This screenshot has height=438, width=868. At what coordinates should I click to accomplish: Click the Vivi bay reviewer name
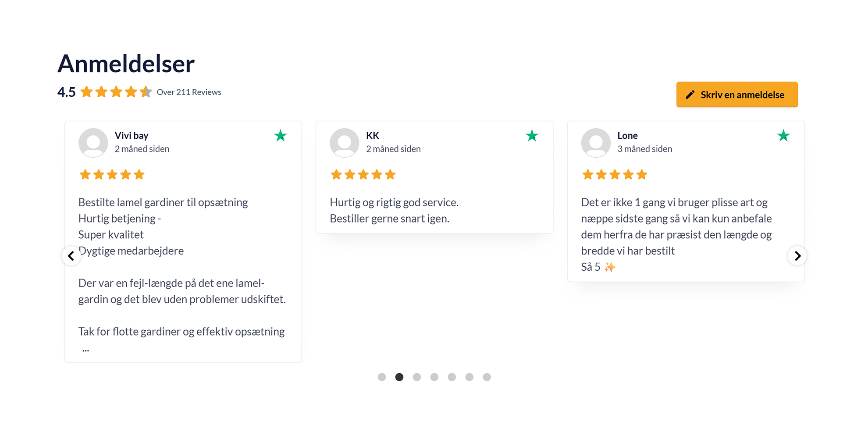coord(132,135)
